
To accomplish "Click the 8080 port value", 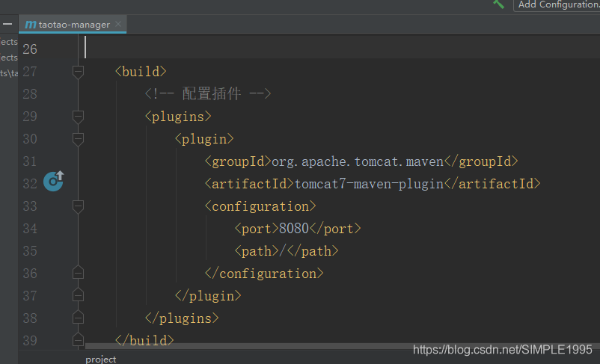I will (x=294, y=229).
